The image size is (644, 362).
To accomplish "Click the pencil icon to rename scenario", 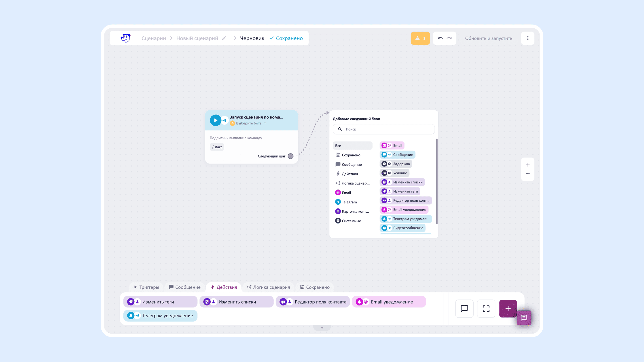I will 224,38.
